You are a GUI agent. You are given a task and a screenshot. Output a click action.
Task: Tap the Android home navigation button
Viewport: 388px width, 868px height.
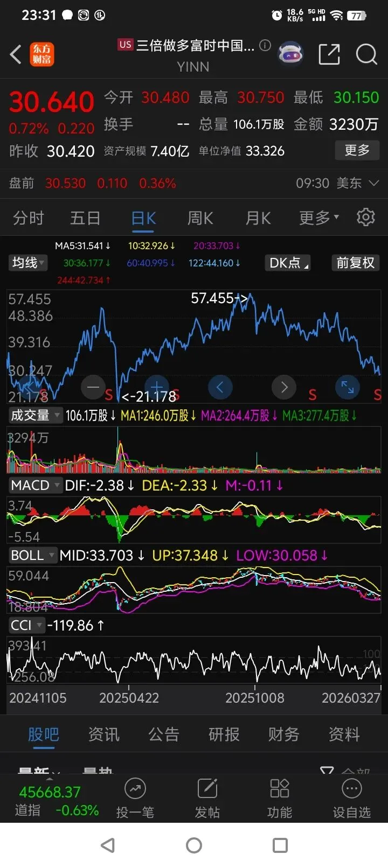pyautogui.click(x=194, y=845)
